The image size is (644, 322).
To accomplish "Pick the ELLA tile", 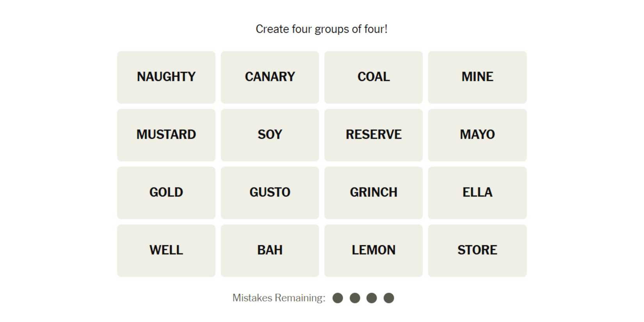I will click(477, 192).
